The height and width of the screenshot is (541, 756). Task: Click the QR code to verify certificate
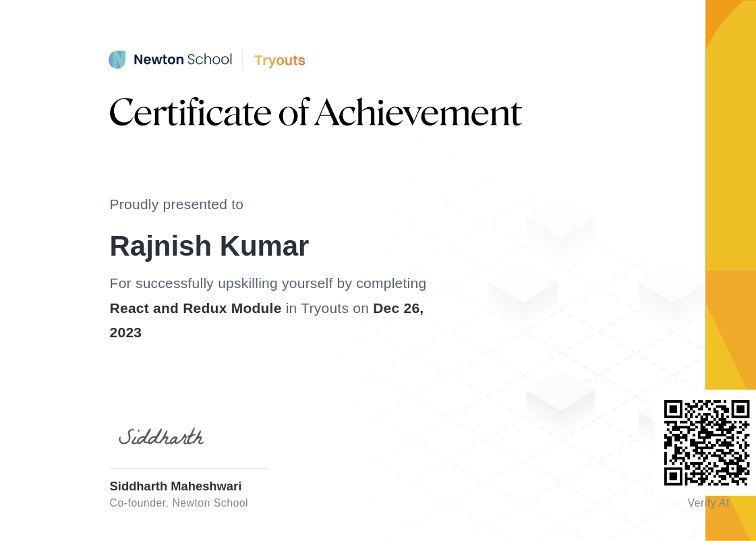[708, 442]
